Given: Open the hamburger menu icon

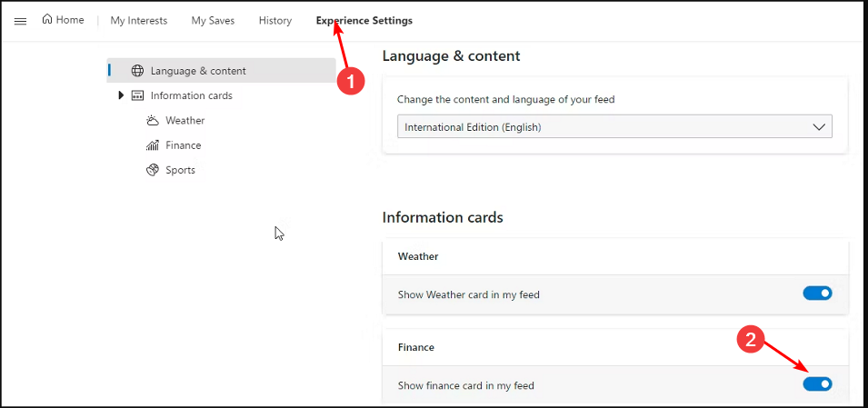Looking at the screenshot, I should coord(20,21).
